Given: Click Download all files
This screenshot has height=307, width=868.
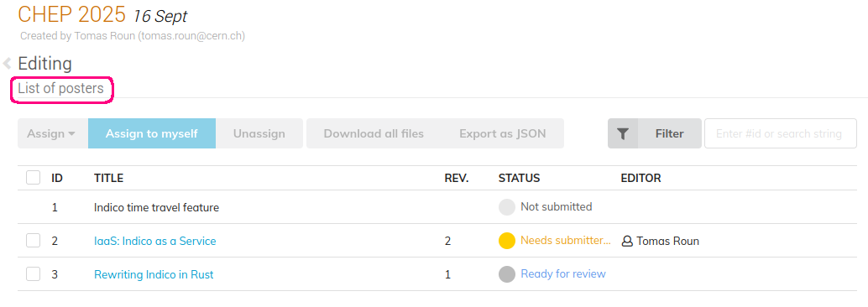Looking at the screenshot, I should click(374, 133).
